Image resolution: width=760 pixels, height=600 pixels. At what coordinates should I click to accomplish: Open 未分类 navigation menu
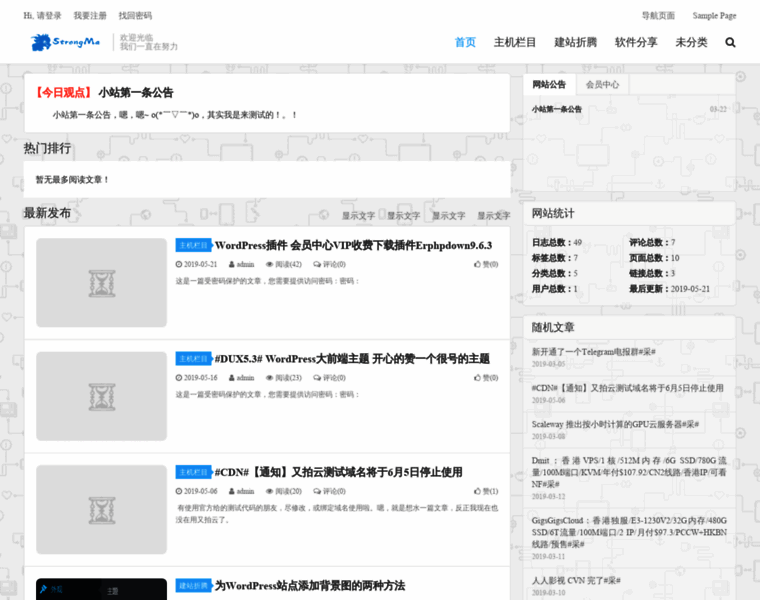[x=691, y=43]
